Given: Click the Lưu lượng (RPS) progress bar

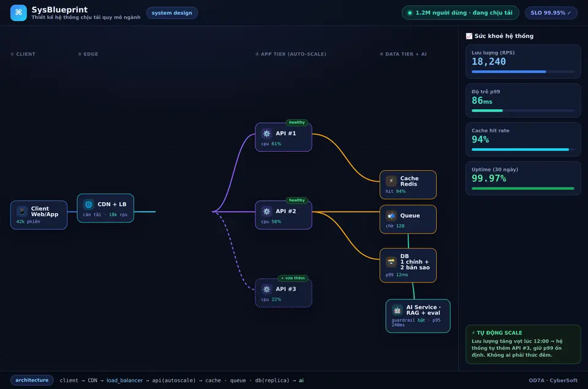Looking at the screenshot, I should (522, 72).
